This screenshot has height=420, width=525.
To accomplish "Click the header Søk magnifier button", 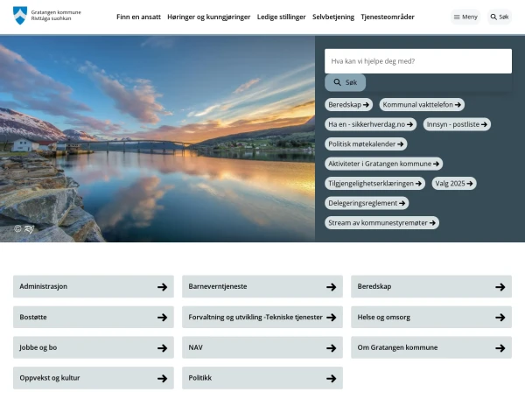I will coord(500,17).
